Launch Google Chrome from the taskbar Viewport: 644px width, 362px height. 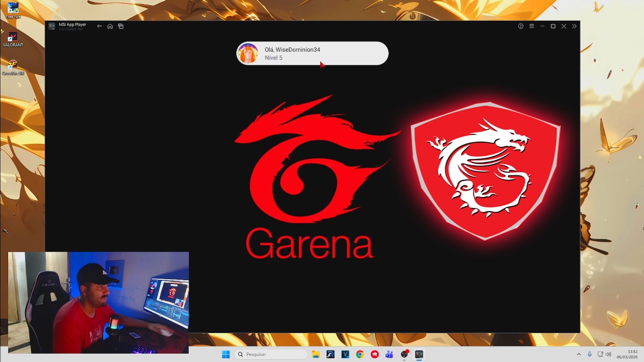point(360,354)
